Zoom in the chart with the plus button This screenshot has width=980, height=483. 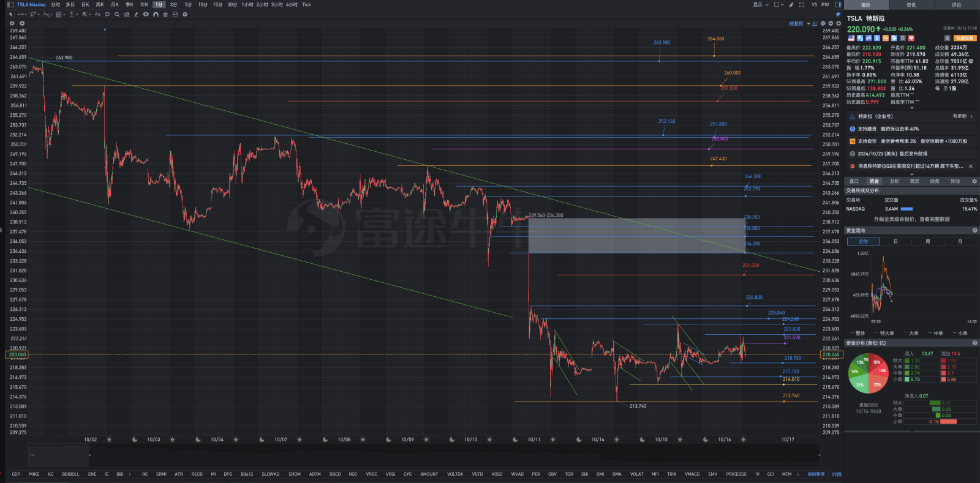click(839, 23)
